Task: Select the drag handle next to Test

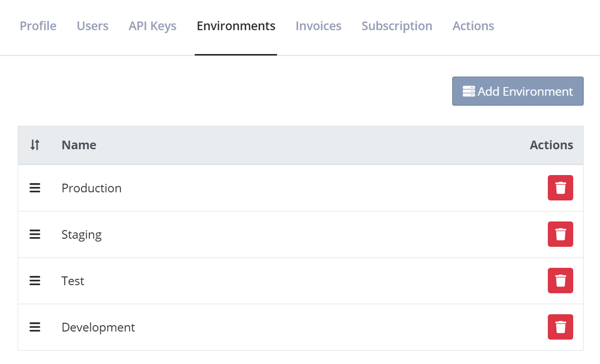Action: click(x=35, y=280)
